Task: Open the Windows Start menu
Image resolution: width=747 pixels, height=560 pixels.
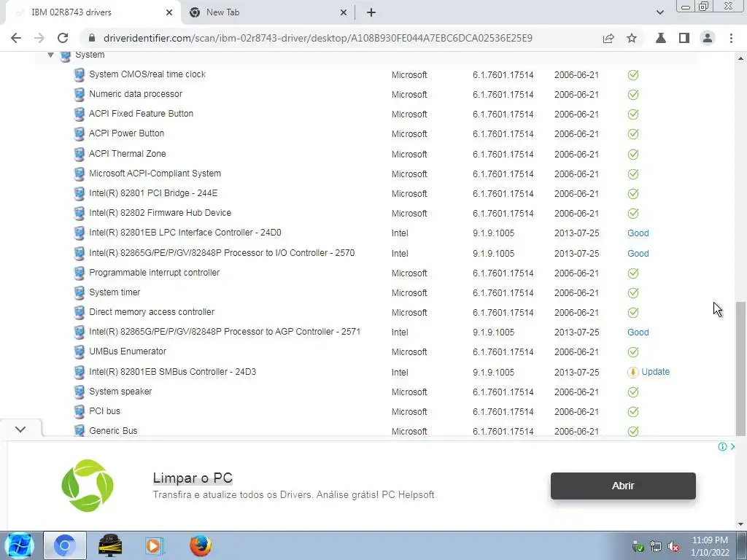Action: (18, 545)
